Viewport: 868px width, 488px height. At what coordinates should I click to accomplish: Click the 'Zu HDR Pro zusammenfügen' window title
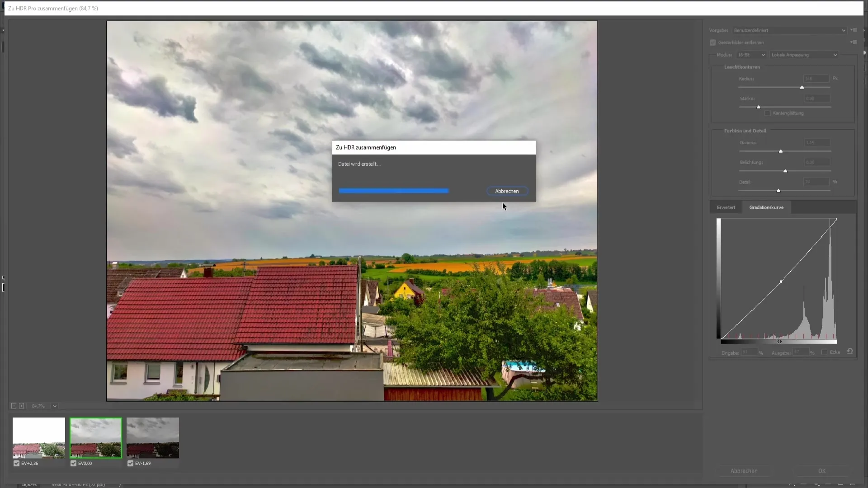pos(53,8)
